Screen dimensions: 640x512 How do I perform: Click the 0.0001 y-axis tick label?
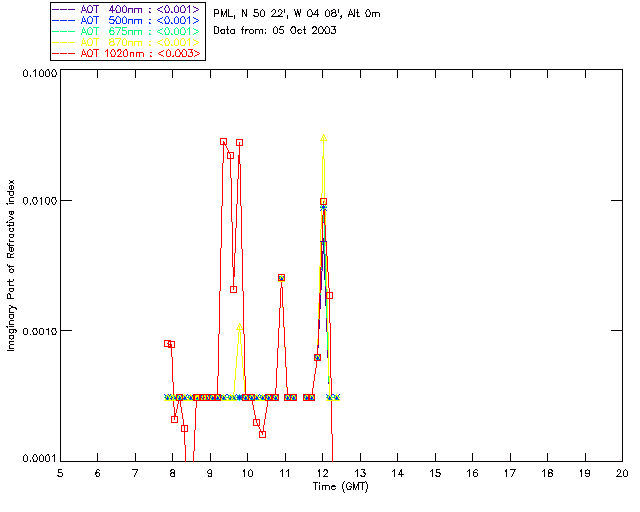click(40, 459)
